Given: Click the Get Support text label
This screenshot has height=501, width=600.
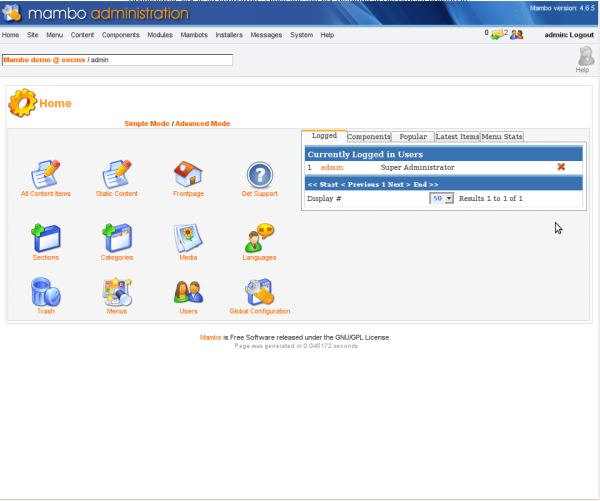Looking at the screenshot, I should 259,194.
